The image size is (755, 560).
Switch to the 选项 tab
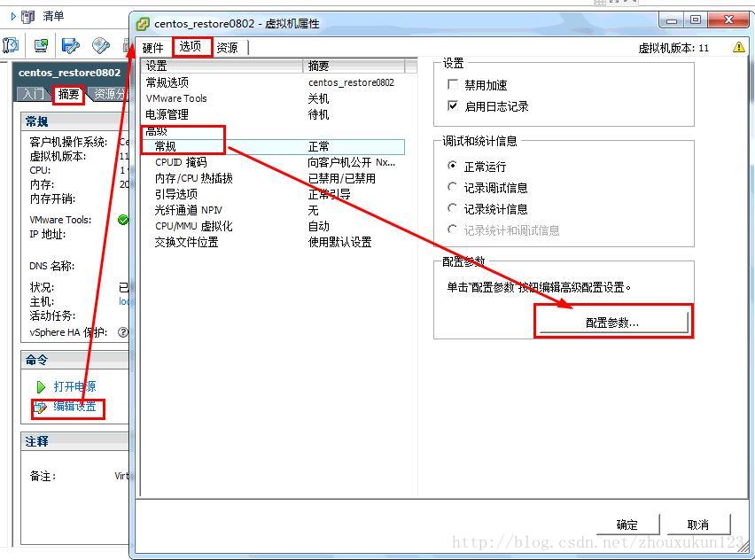point(191,47)
